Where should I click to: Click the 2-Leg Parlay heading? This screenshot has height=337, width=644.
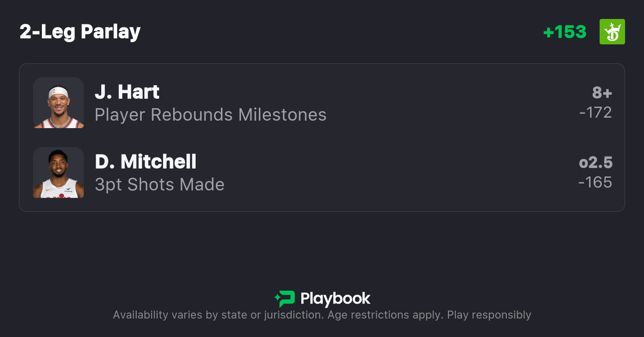point(80,32)
